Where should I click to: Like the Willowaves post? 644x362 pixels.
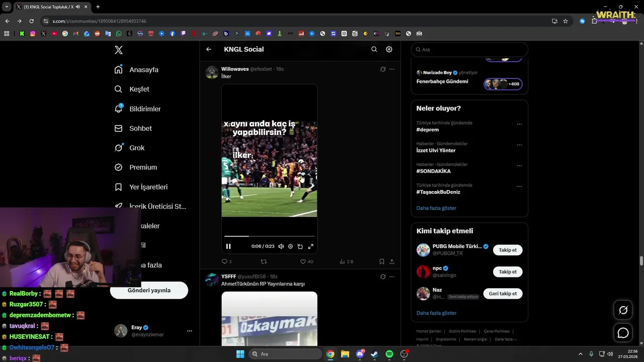coord(306,261)
